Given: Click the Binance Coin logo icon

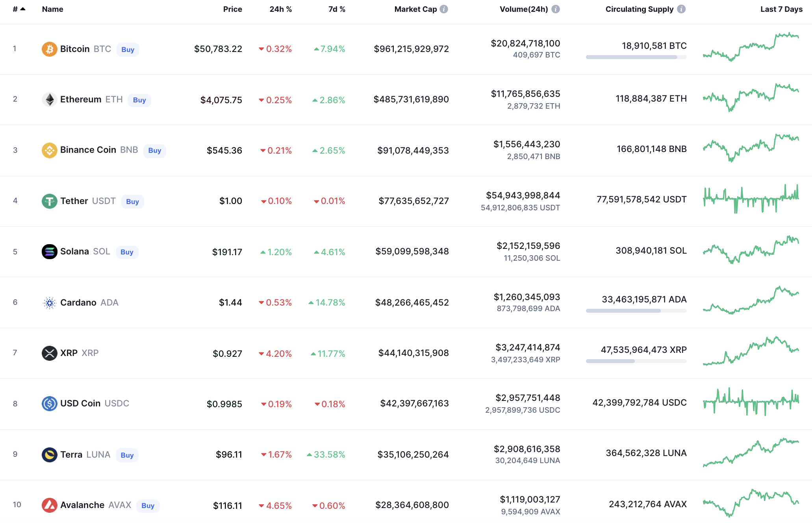Looking at the screenshot, I should (49, 150).
